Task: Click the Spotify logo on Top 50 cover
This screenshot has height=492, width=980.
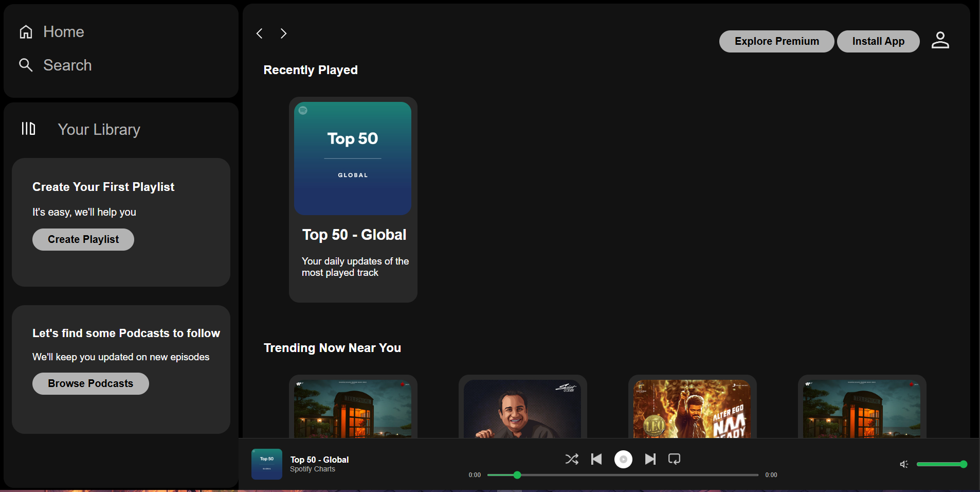Action: pos(303,111)
